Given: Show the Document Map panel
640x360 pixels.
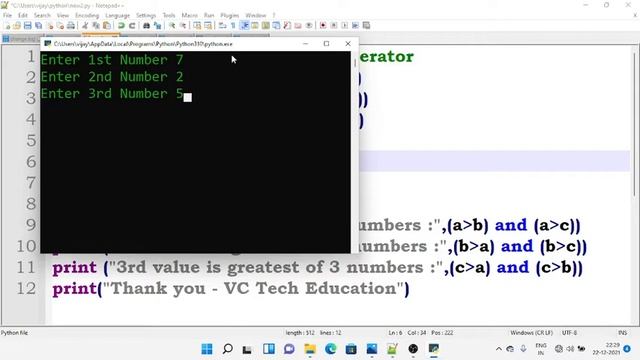Looking at the screenshot, I should [266, 26].
